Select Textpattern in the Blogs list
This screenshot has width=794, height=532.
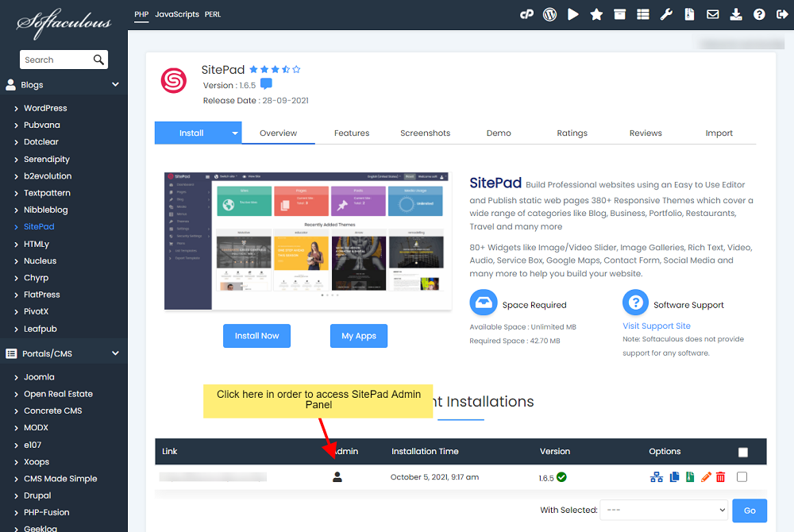pyautogui.click(x=47, y=193)
